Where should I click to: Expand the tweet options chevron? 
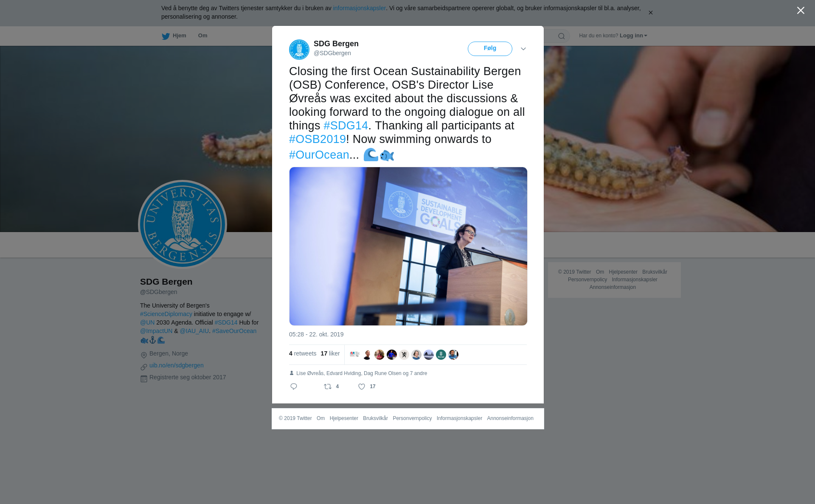click(523, 49)
